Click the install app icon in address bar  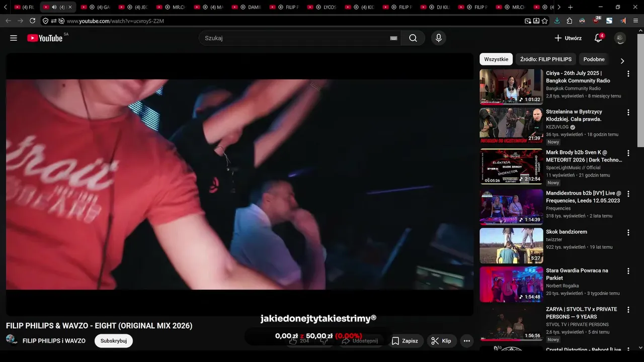tap(536, 21)
